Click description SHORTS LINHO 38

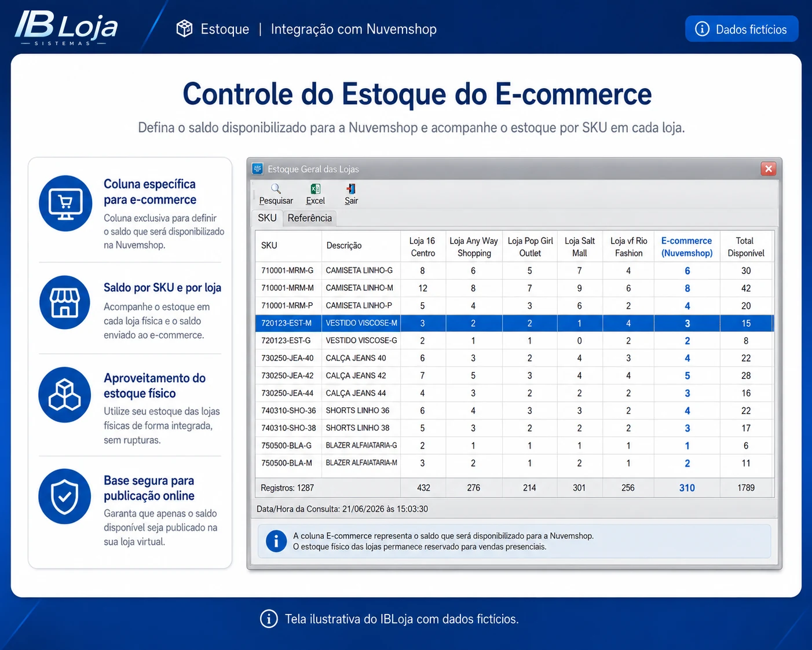tap(357, 428)
